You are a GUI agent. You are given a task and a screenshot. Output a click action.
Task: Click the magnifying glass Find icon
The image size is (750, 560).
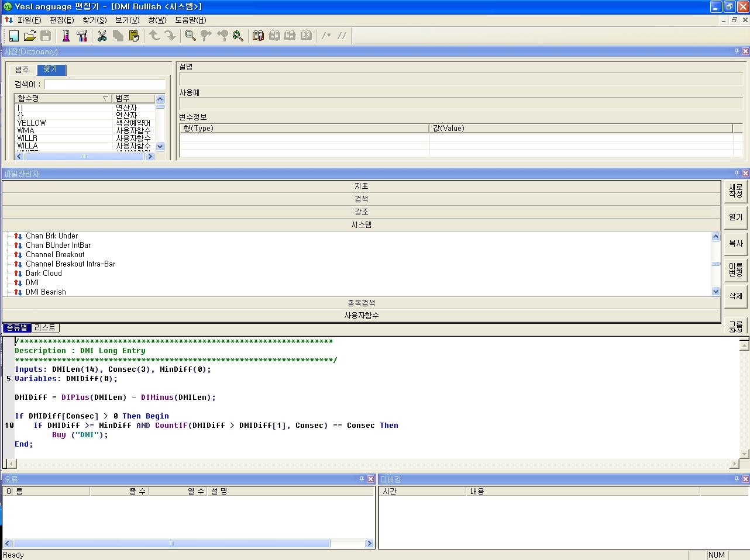pyautogui.click(x=190, y=36)
